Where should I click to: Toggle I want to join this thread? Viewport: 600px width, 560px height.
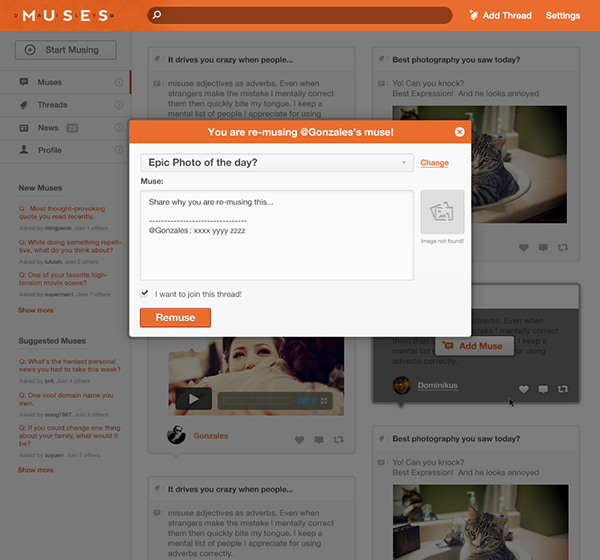tap(144, 294)
